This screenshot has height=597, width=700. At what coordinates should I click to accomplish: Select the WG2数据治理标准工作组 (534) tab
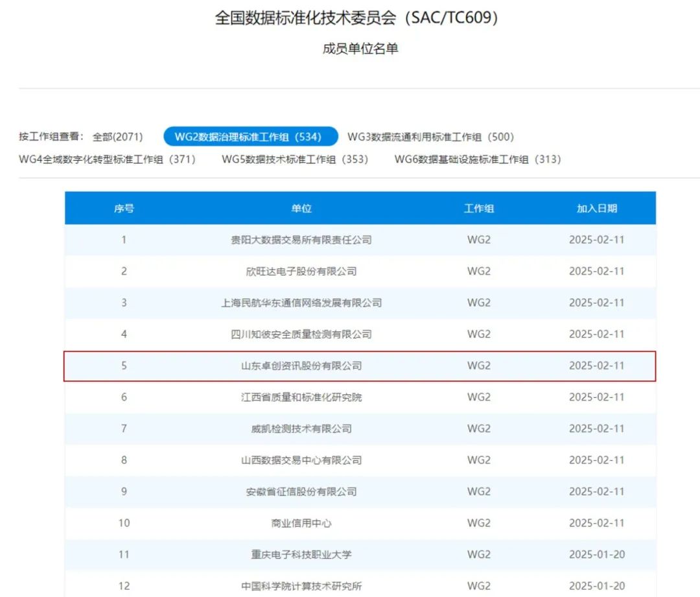click(250, 137)
